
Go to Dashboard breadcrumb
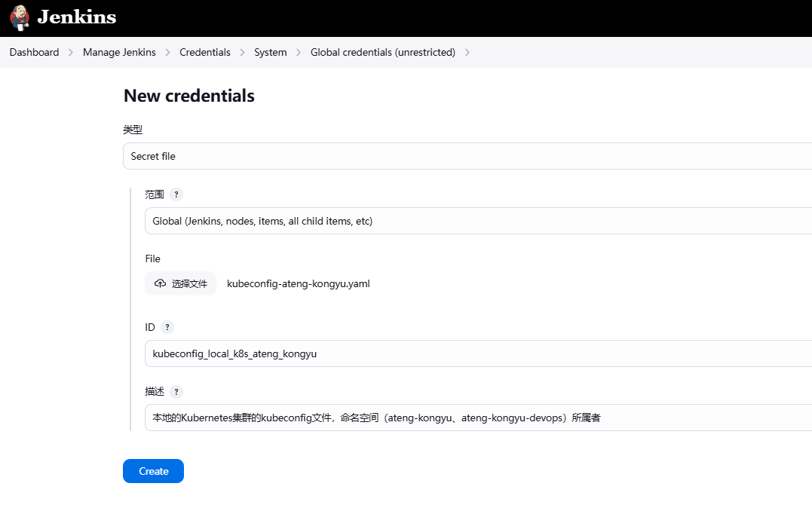point(34,52)
